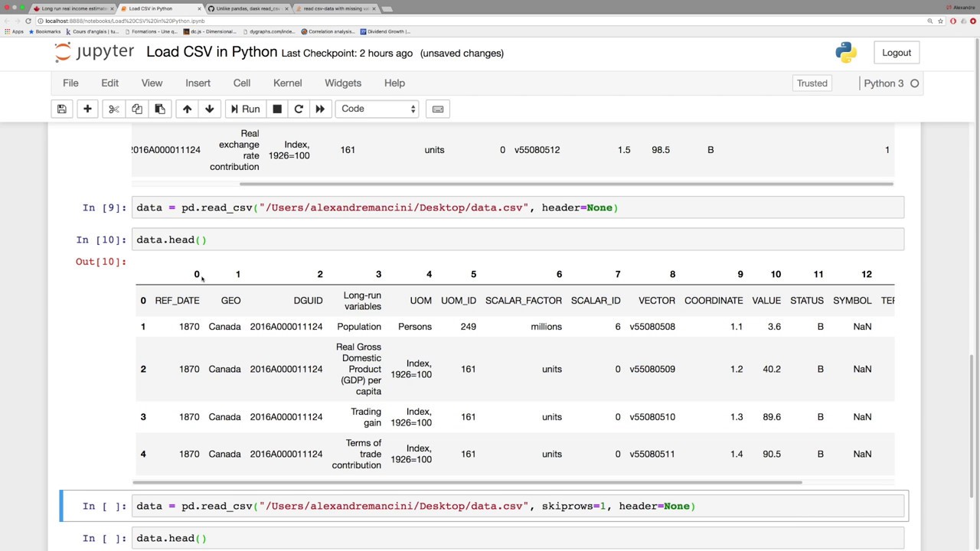This screenshot has width=980, height=551.
Task: Open the Kernel menu
Action: 287,83
